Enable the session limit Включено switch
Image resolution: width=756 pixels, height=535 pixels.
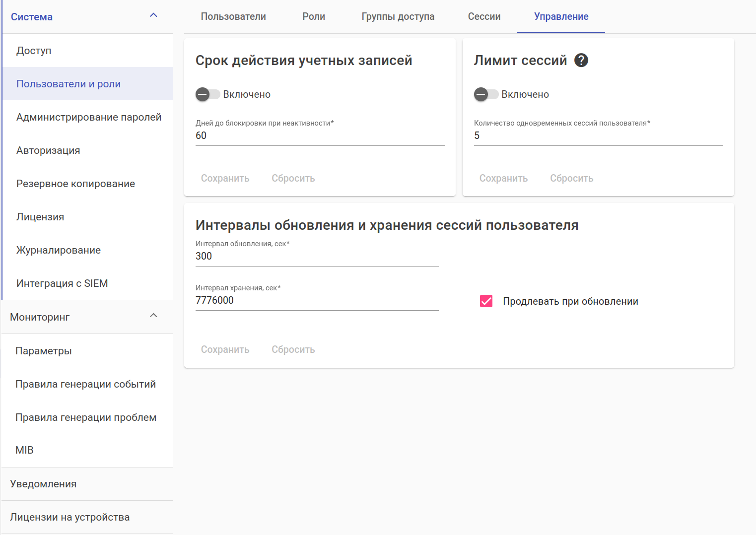[x=486, y=94]
